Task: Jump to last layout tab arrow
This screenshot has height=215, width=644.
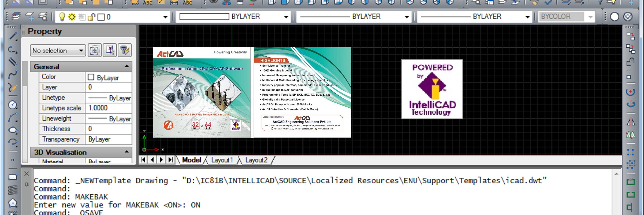Action: point(170,160)
